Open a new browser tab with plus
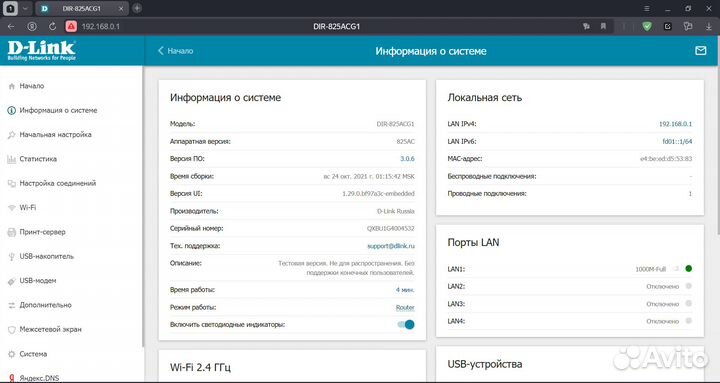 click(137, 8)
